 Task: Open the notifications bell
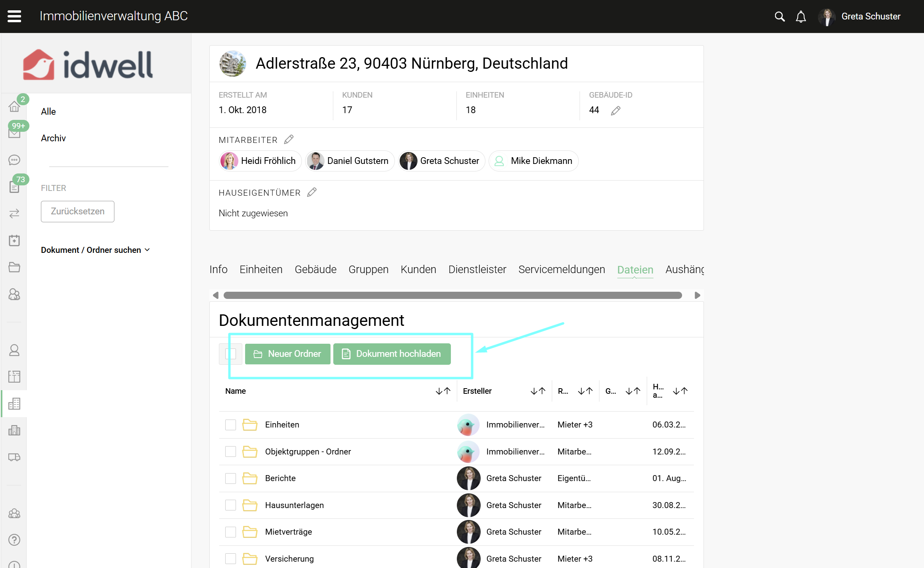[801, 17]
